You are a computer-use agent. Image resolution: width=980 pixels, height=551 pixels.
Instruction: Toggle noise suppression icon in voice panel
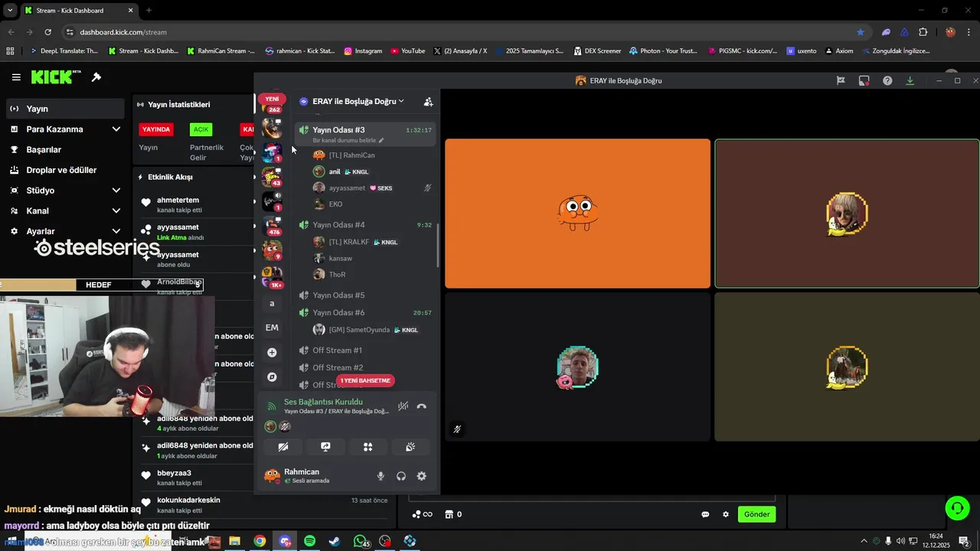point(403,406)
